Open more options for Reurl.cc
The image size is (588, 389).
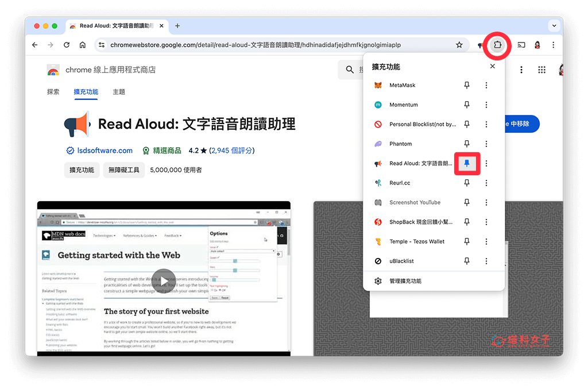486,183
